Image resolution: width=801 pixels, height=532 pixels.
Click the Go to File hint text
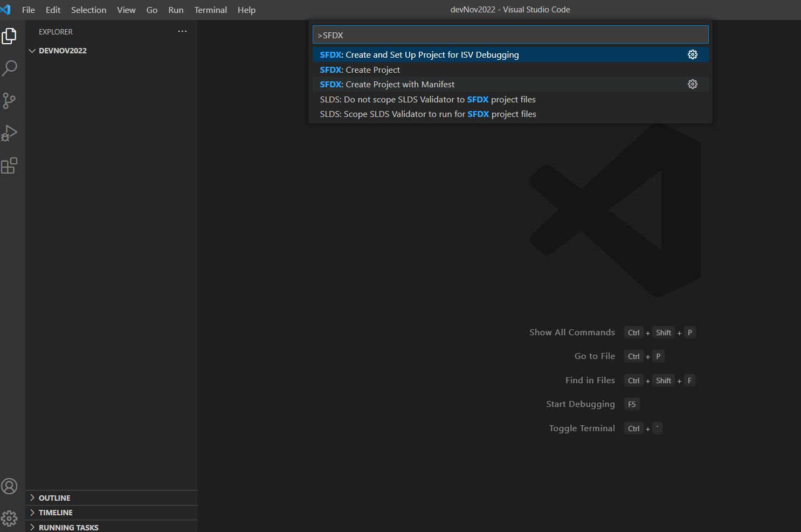[595, 356]
